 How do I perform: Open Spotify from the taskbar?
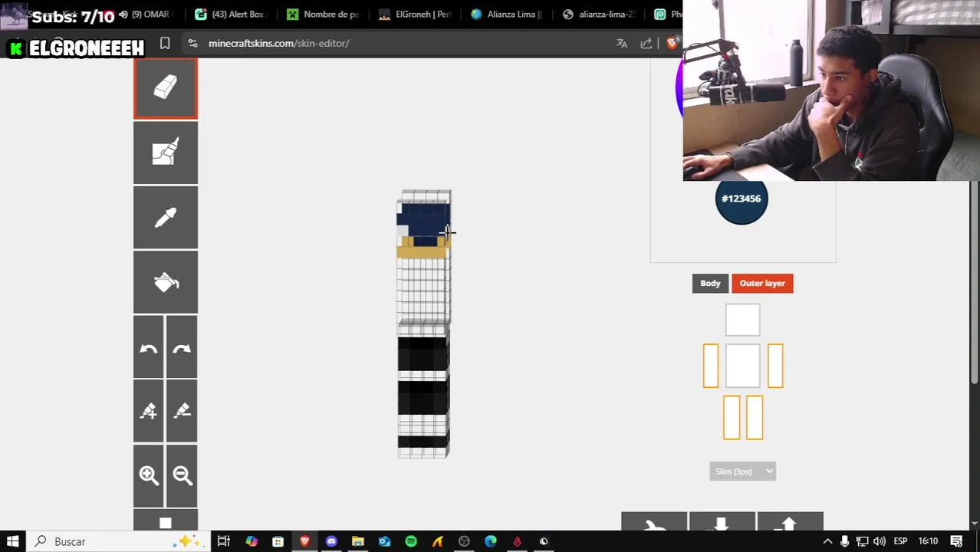click(x=411, y=541)
